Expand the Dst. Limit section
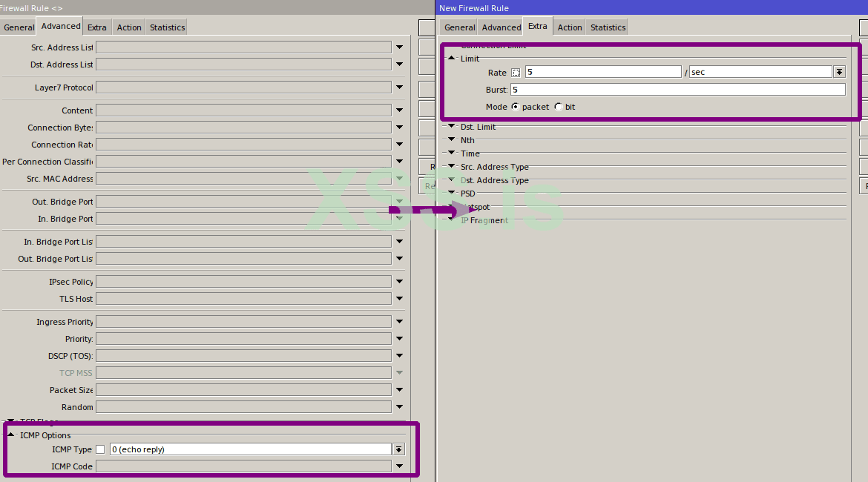 tap(451, 126)
